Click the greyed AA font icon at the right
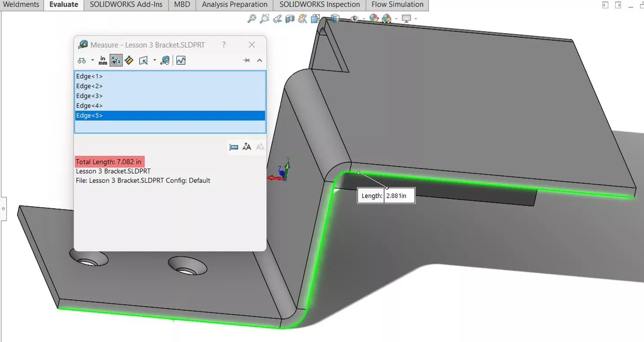This screenshot has height=342, width=644. click(x=260, y=147)
